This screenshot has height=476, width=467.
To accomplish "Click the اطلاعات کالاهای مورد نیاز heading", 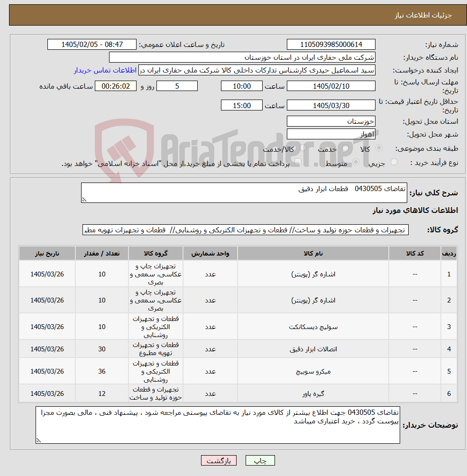I will 415,210.
